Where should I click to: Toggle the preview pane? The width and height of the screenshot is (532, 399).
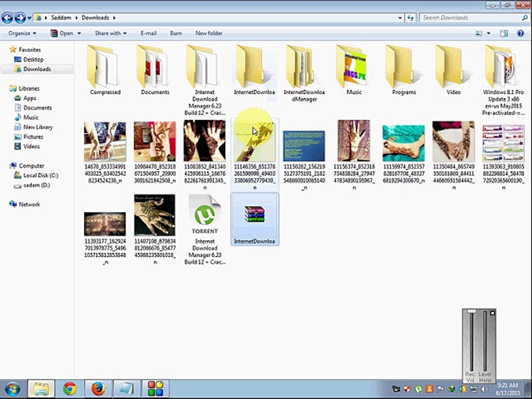click(504, 33)
